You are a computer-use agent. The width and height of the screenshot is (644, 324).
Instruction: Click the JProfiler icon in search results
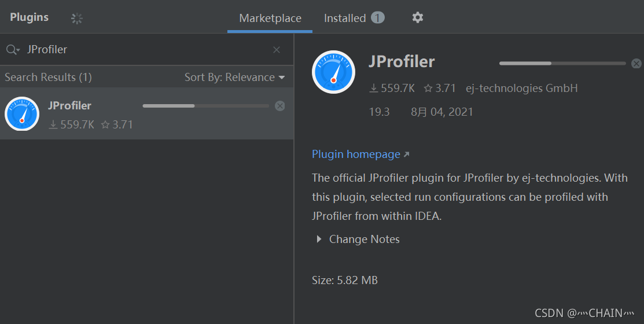(x=22, y=114)
